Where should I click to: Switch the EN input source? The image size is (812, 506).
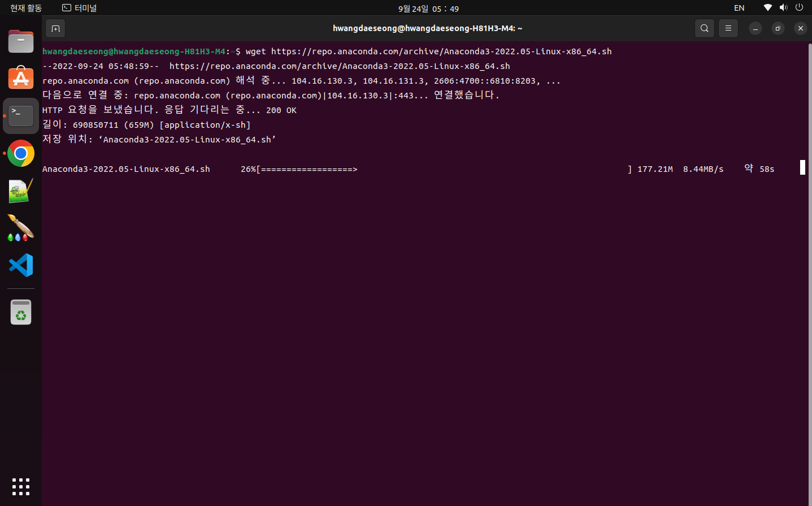click(x=739, y=8)
